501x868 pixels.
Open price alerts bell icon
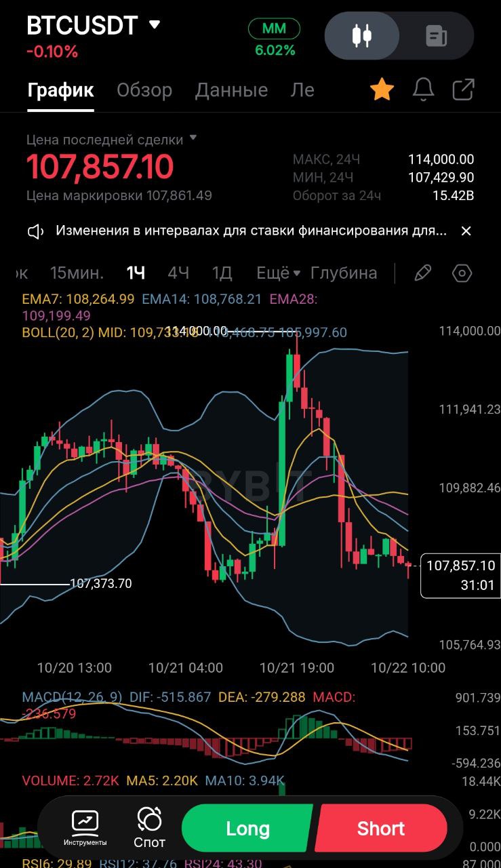click(x=423, y=90)
